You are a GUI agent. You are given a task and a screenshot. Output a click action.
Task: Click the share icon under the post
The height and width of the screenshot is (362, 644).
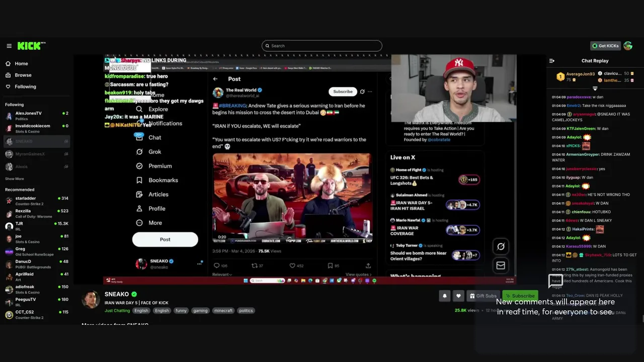click(368, 265)
